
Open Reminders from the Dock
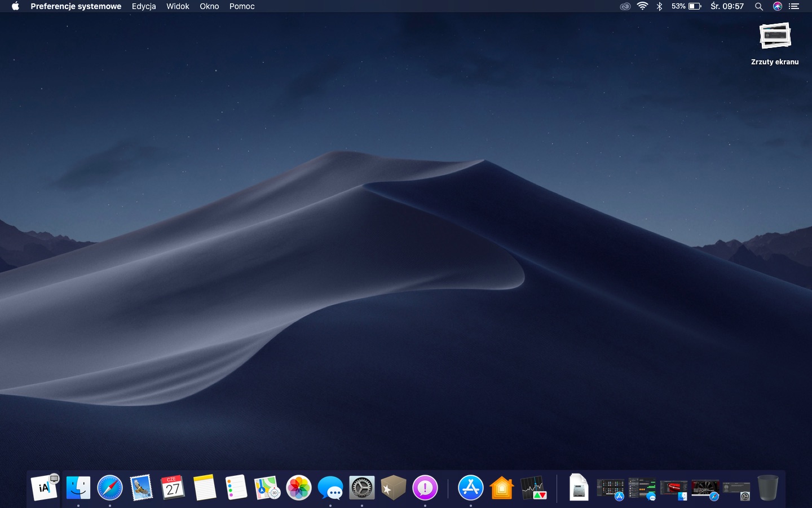point(236,488)
